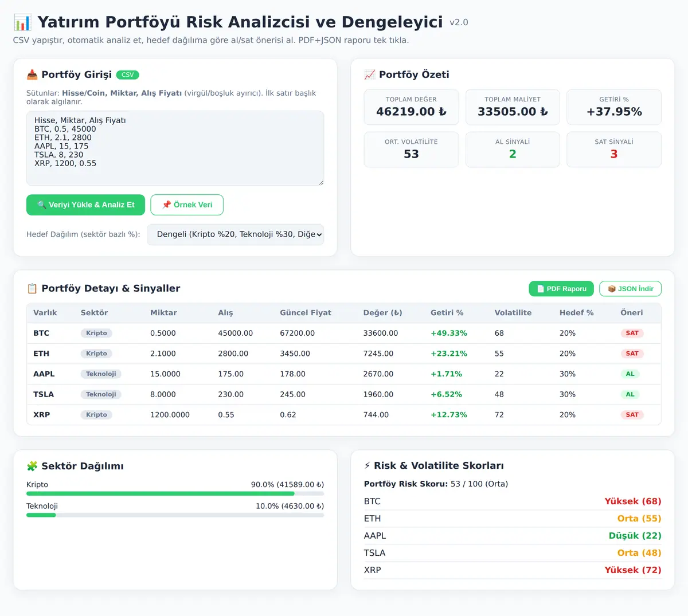Click the SAT badge in BTC row
The height and width of the screenshot is (616, 688).
point(632,333)
